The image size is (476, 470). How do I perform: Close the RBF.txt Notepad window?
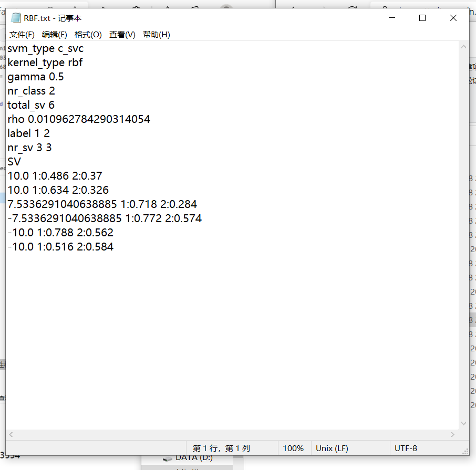coord(453,18)
